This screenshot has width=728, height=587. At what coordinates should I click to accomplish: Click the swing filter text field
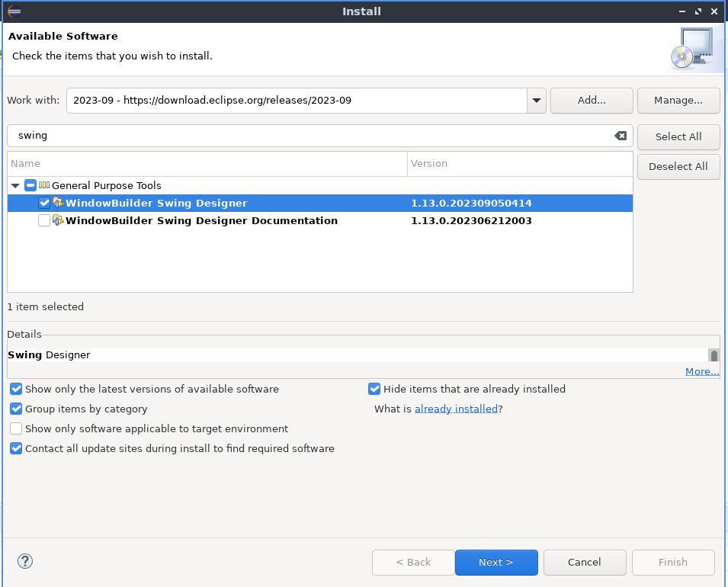[x=305, y=136]
